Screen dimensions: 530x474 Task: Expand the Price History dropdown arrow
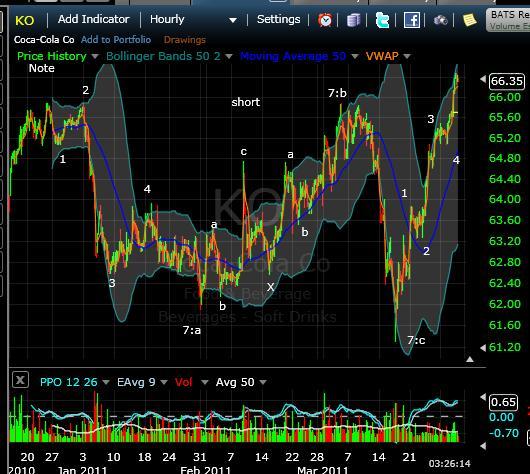95,56
